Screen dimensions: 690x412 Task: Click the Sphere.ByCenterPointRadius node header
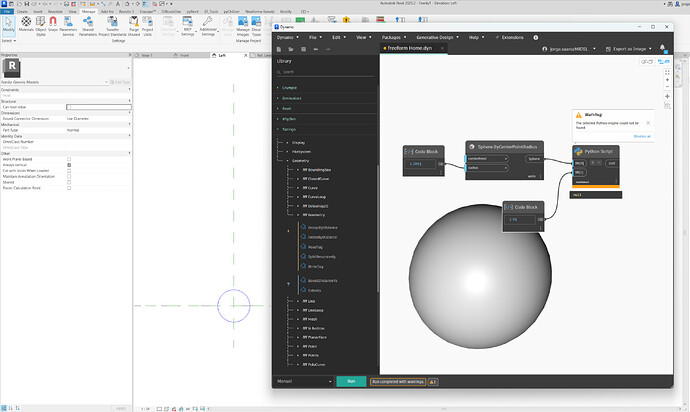point(504,147)
